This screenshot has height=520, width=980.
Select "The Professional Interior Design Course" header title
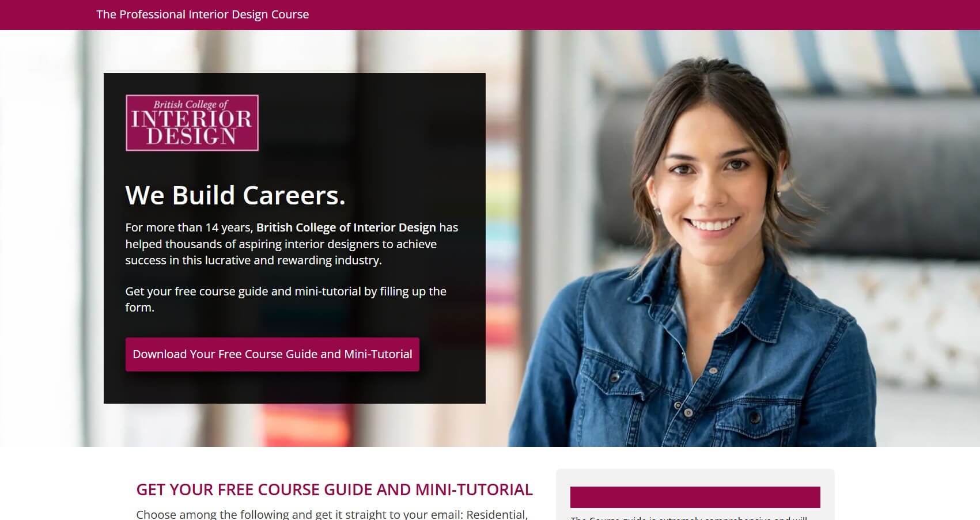pyautogui.click(x=203, y=14)
